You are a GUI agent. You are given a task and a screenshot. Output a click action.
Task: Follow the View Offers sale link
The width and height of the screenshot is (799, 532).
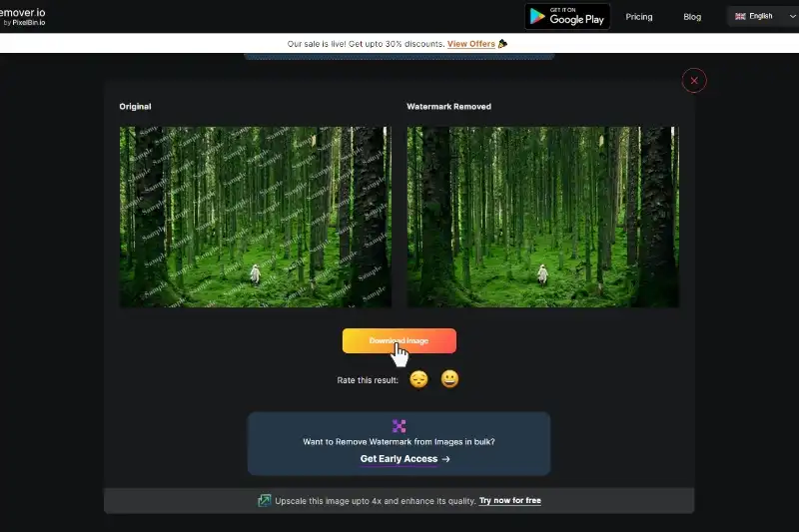pos(470,44)
